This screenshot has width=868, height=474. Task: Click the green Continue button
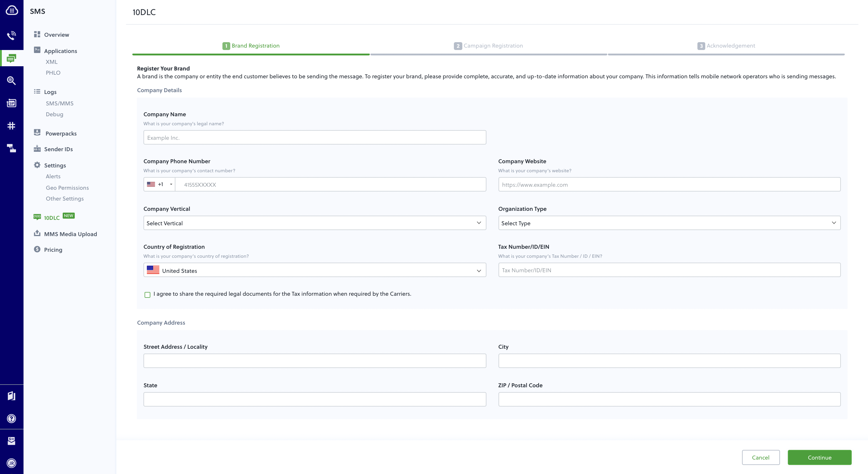[819, 457]
